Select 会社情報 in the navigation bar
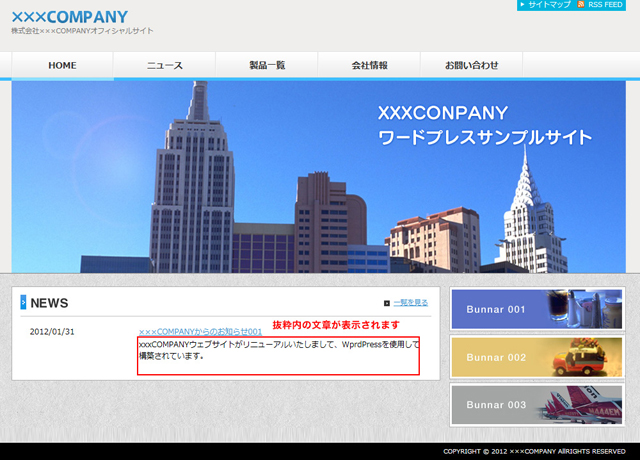Image resolution: width=640 pixels, height=460 pixels. [x=369, y=65]
